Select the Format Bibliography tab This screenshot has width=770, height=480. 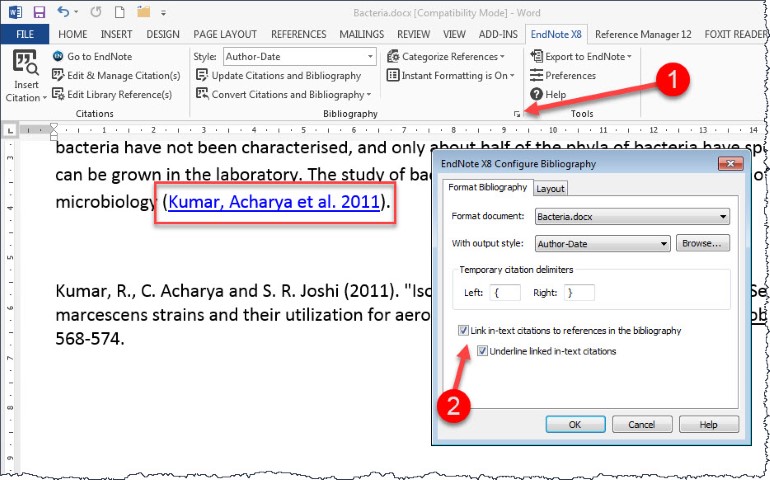click(x=487, y=187)
